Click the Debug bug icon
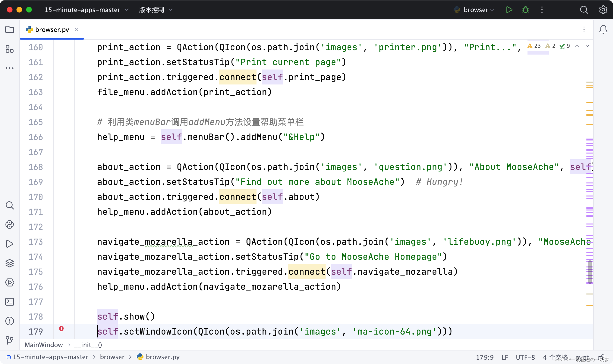 (x=525, y=10)
